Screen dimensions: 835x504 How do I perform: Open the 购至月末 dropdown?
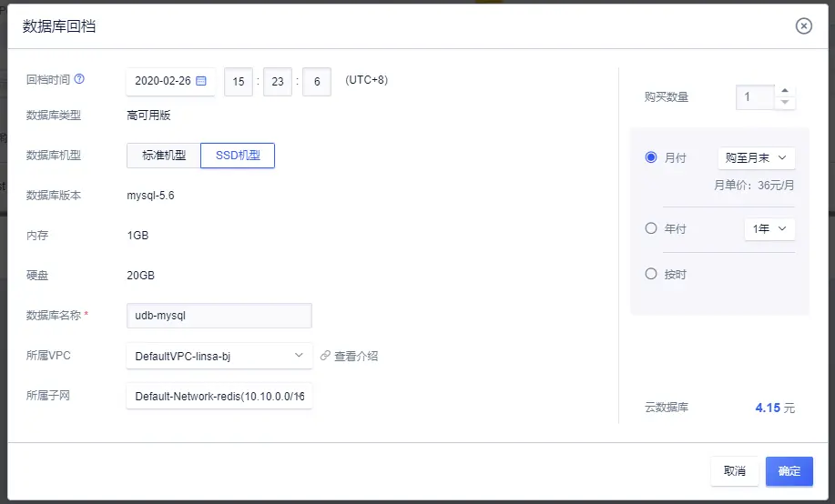click(756, 157)
